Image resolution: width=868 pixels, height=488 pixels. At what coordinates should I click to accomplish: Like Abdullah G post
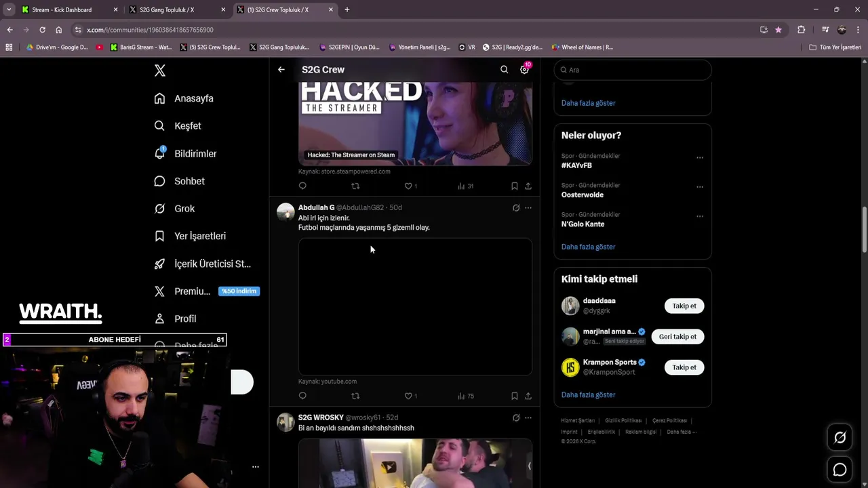[x=411, y=396]
